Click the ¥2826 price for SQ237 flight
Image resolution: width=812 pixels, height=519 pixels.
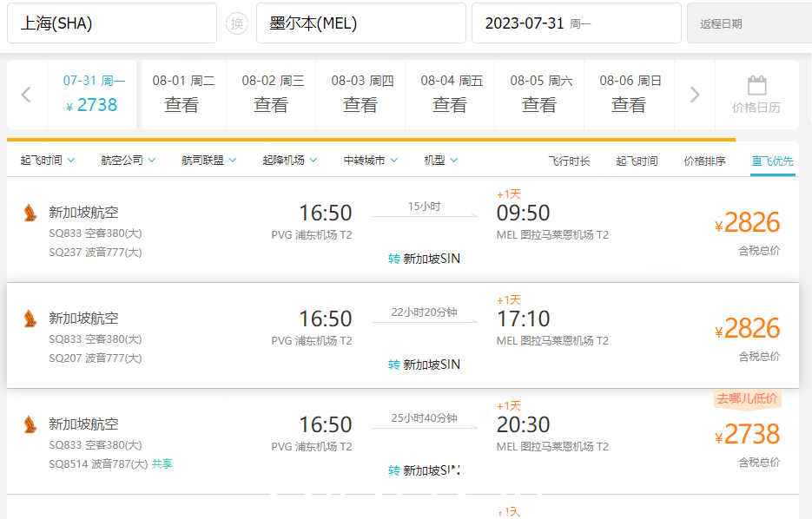[x=747, y=223]
